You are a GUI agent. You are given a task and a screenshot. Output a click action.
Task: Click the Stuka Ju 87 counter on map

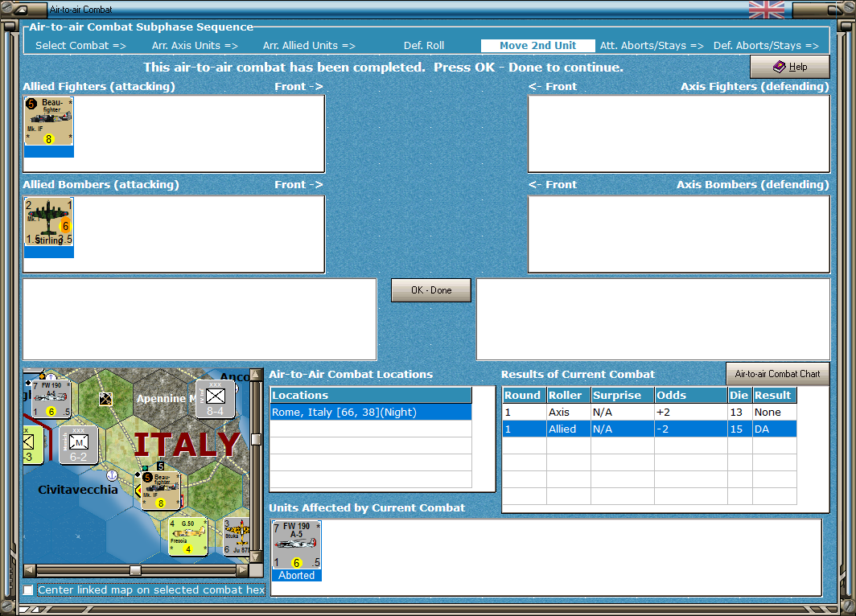237,536
